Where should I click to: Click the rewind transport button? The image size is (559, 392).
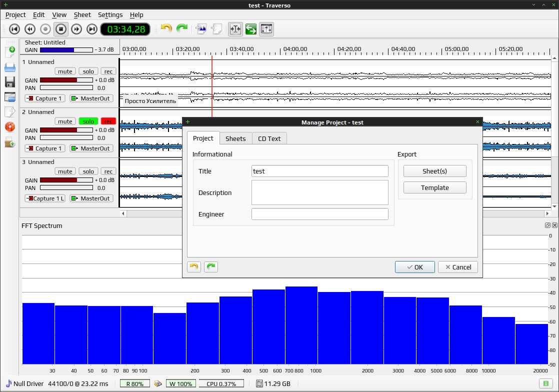(x=30, y=29)
